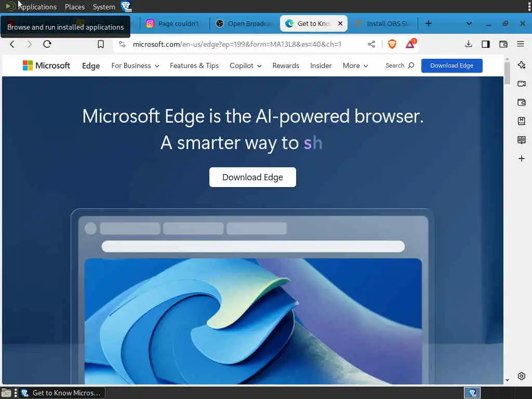Expand the Copilot menu

[x=245, y=65]
